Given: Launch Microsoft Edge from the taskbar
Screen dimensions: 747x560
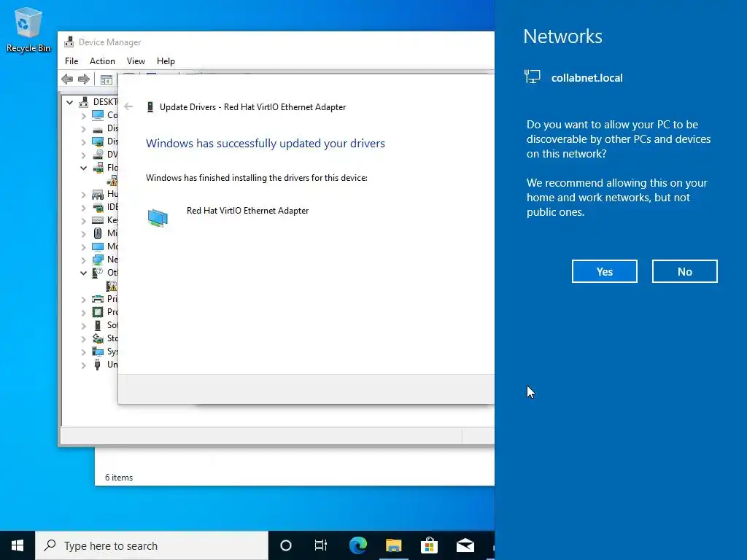Looking at the screenshot, I should pyautogui.click(x=358, y=545).
